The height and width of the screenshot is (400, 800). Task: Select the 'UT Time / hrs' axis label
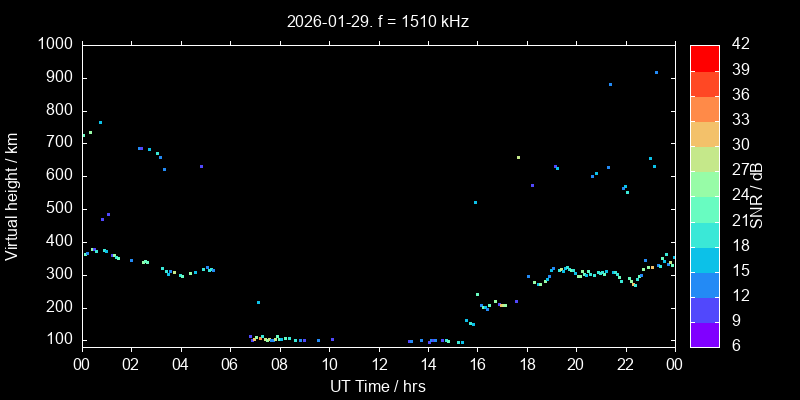pos(378,386)
